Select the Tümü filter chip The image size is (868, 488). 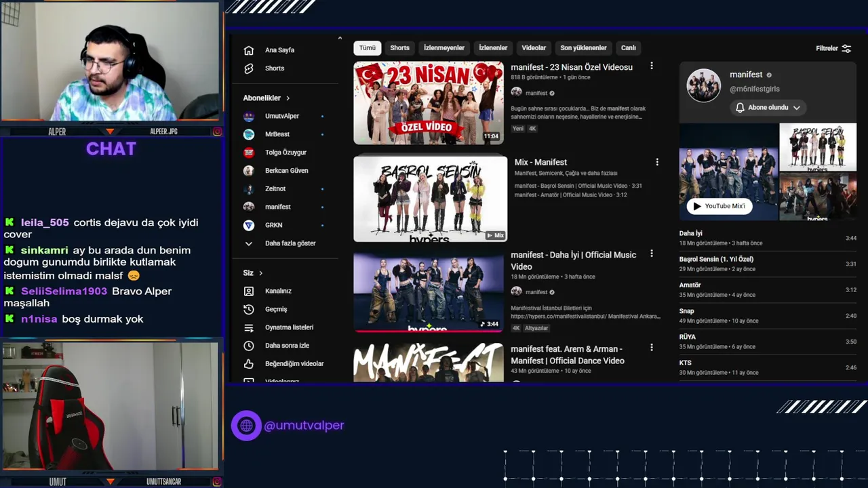pos(367,48)
